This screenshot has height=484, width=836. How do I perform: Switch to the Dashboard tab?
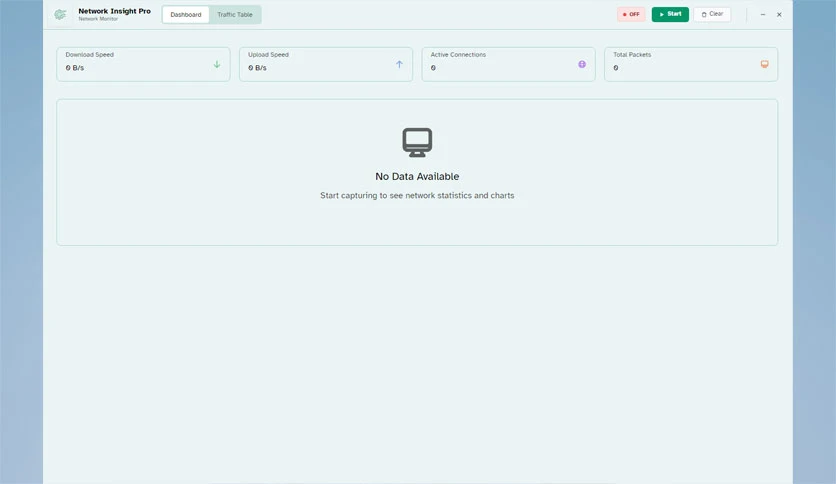(186, 14)
